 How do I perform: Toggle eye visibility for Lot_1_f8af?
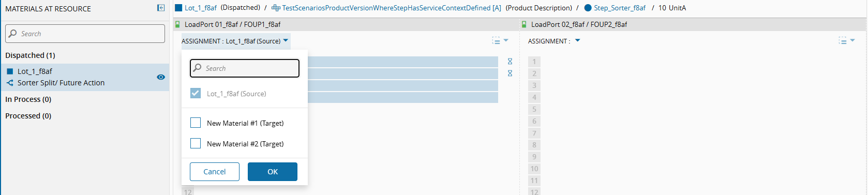161,77
